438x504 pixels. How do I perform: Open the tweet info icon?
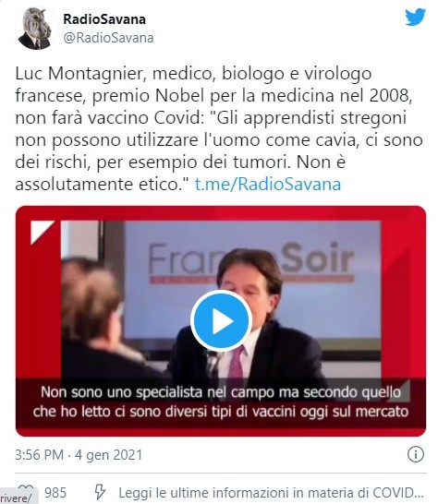[416, 454]
